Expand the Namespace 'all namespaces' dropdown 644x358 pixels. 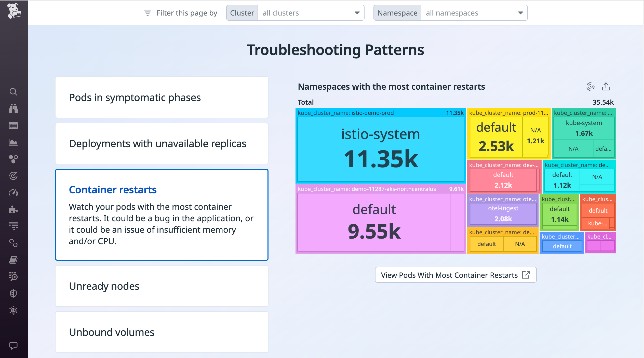473,13
